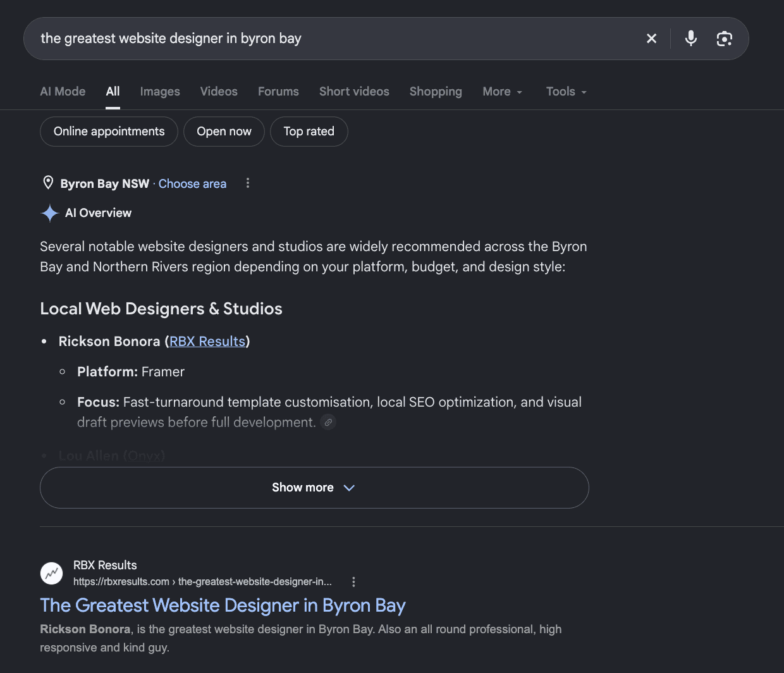Click the AI Overview sparkle icon
The image size is (784, 673).
coord(50,213)
